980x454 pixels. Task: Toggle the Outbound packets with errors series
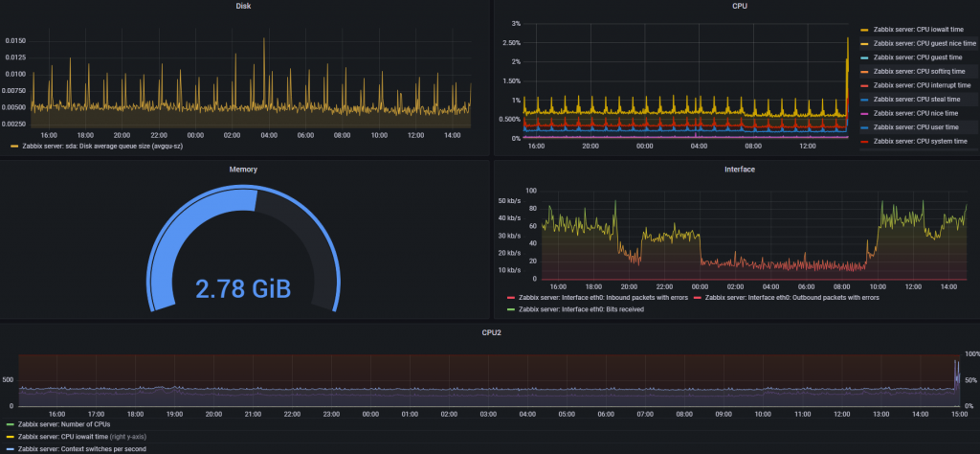tap(791, 298)
